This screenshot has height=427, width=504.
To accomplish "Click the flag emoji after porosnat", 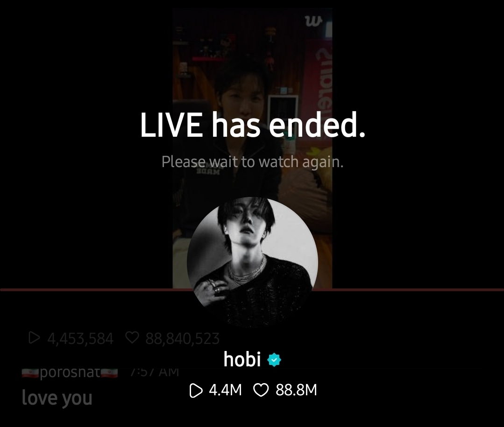I will pyautogui.click(x=109, y=373).
